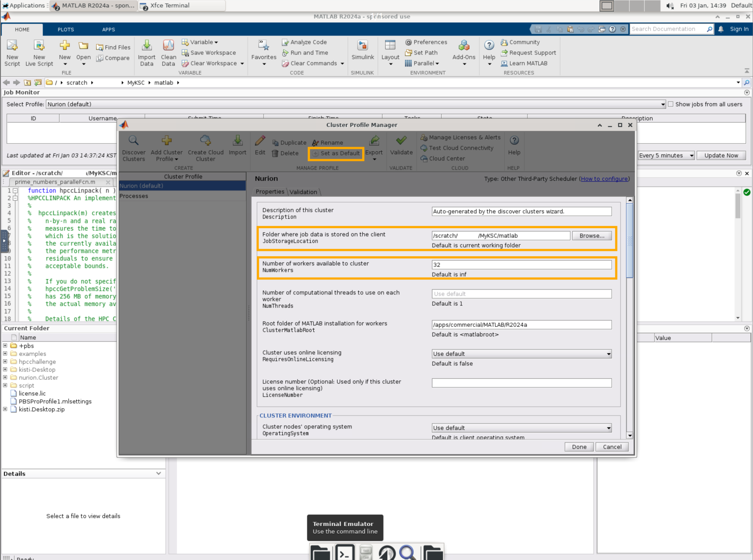This screenshot has width=753, height=560.
Task: Open Simulink from toolstrip
Action: [363, 49]
